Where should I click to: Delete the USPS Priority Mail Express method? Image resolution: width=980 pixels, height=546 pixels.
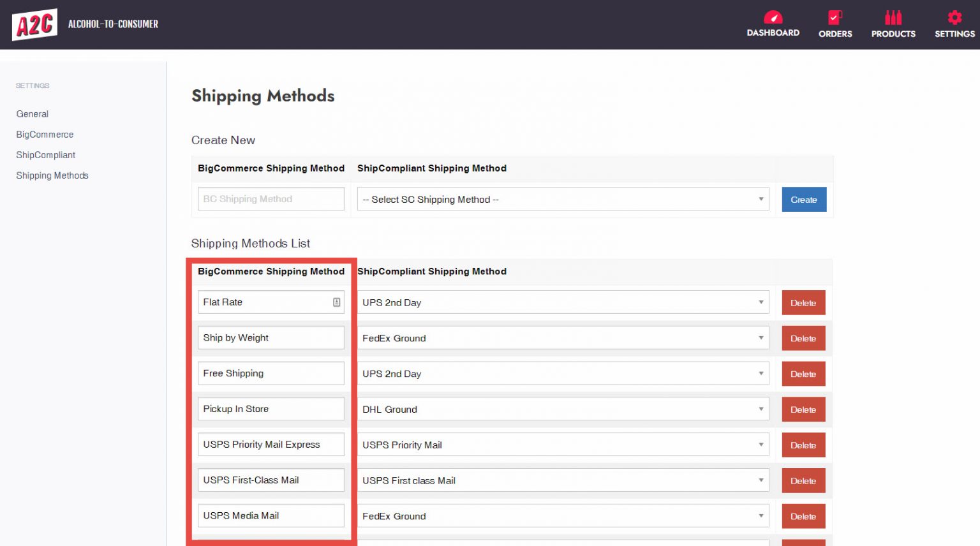[803, 445]
